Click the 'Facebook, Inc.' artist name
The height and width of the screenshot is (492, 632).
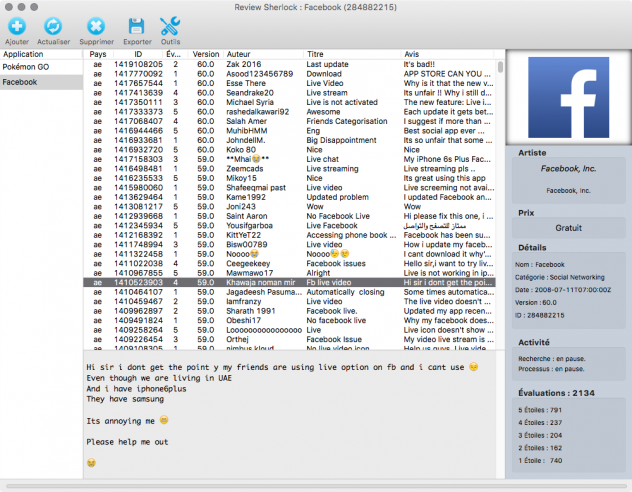coord(568,169)
